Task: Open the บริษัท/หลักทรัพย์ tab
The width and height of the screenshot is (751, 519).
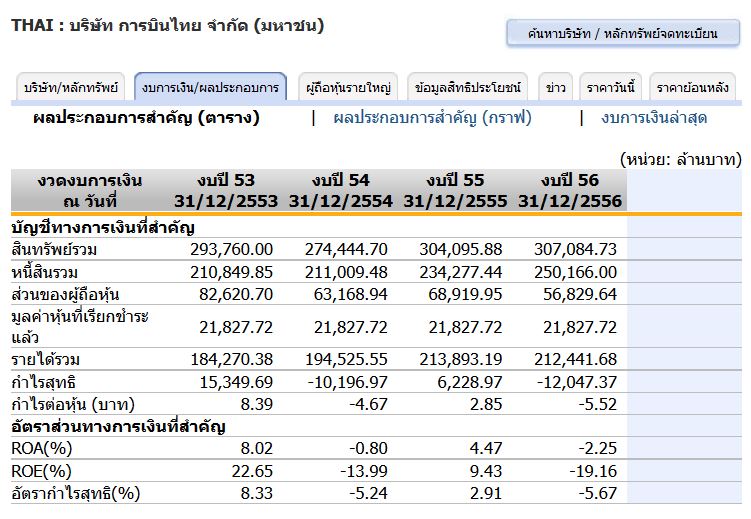Action: pos(71,88)
